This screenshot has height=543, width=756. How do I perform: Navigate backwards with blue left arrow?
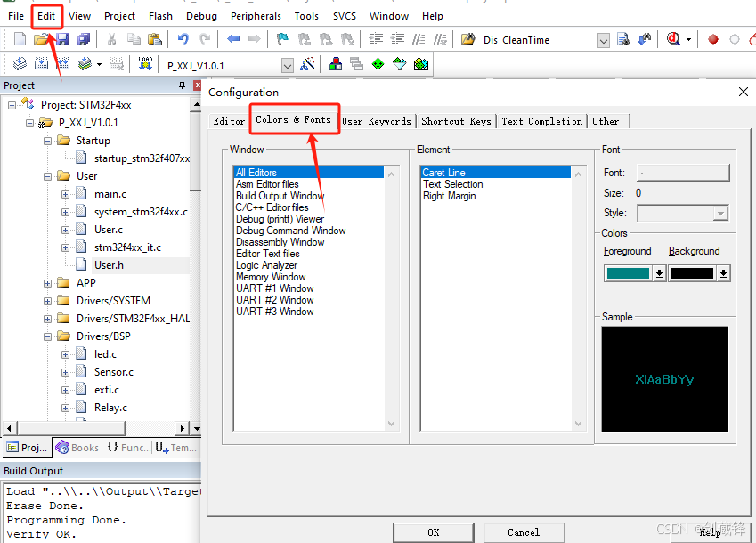tap(233, 39)
